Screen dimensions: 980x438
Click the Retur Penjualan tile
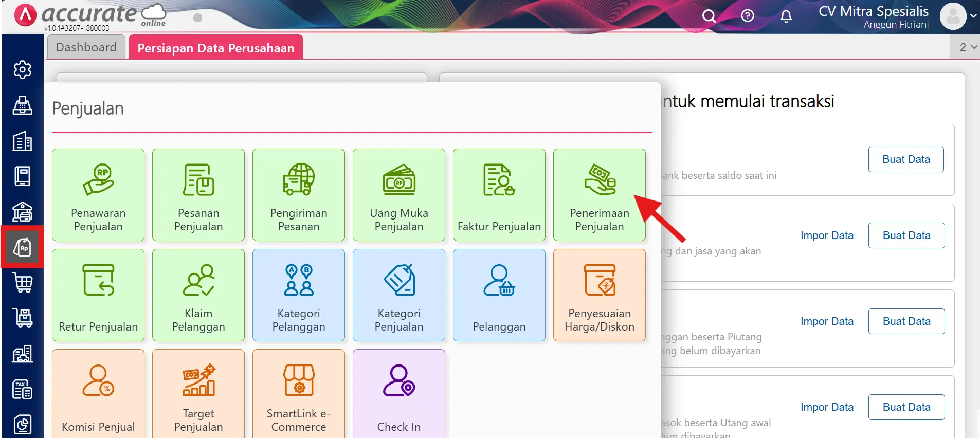pos(98,295)
